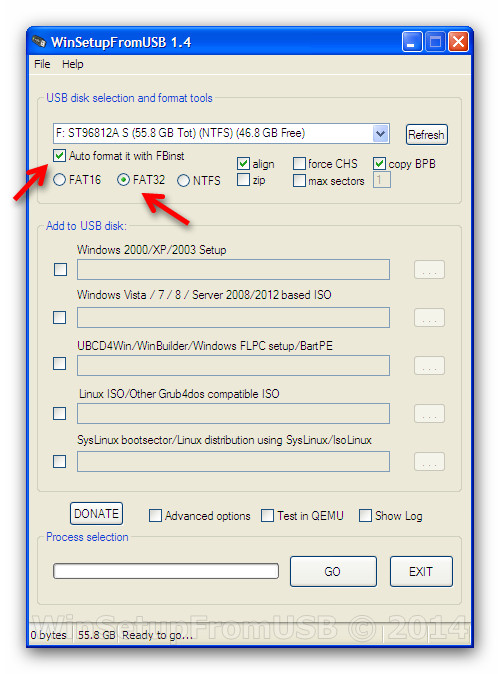Select the NTFS file system option
The image size is (500, 674).
183,181
